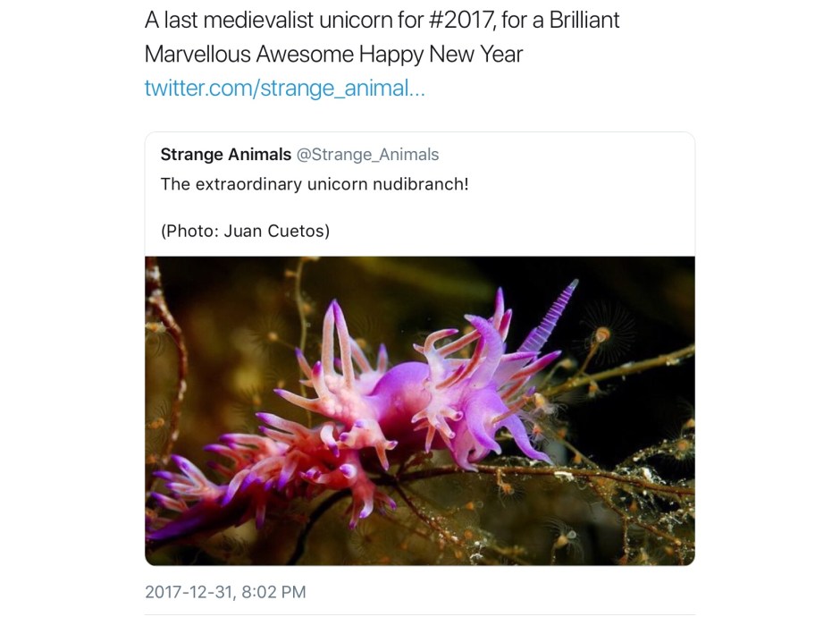
Task: Open the #2017 hashtag
Action: tap(461, 21)
